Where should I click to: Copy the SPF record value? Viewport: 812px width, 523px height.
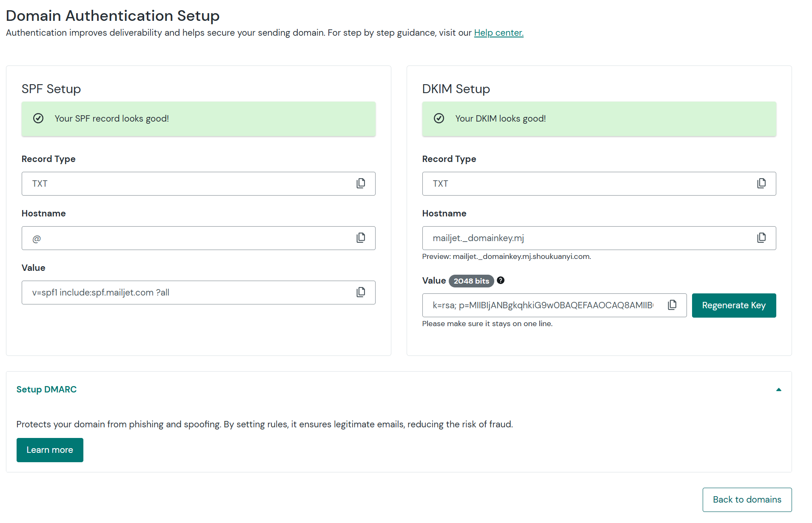pyautogui.click(x=361, y=292)
